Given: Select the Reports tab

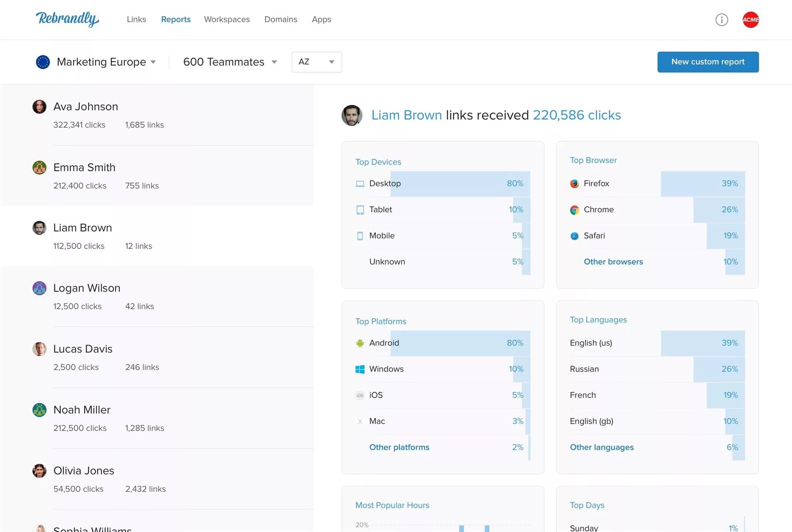Looking at the screenshot, I should [x=176, y=19].
